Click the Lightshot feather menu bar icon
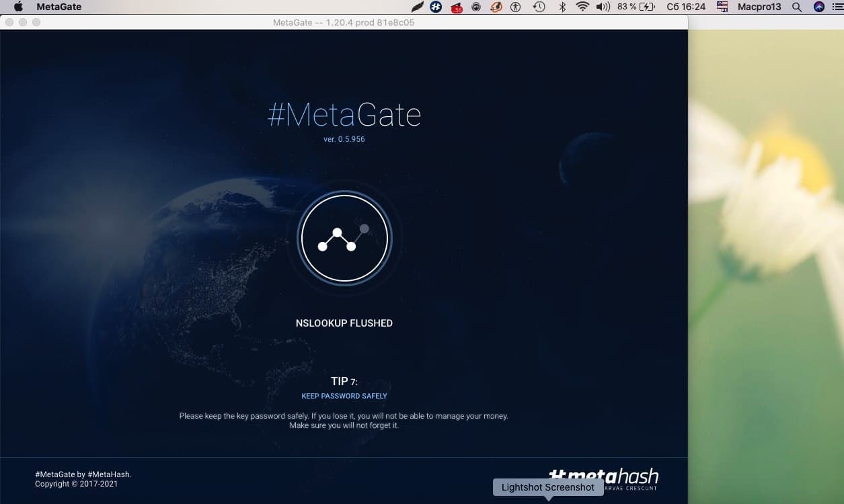844x504 pixels. tap(417, 7)
